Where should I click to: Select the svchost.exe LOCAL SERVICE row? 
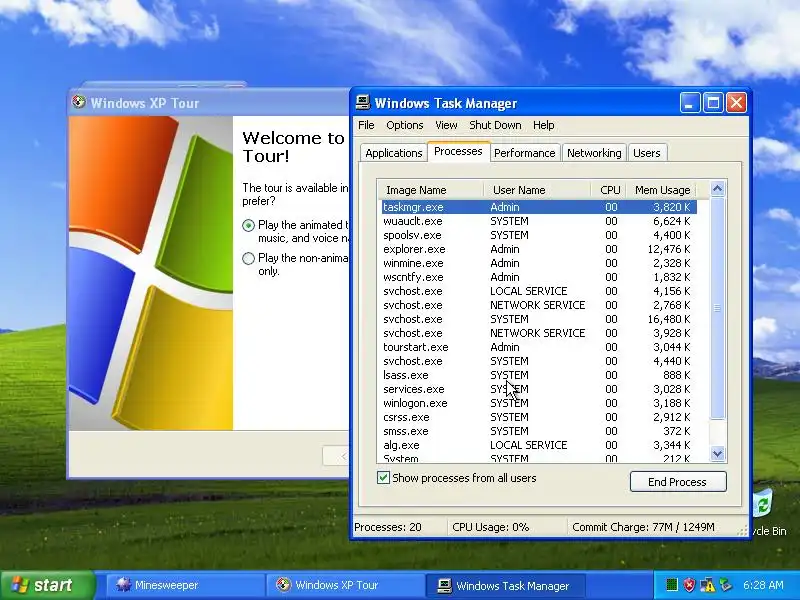[x=537, y=291]
